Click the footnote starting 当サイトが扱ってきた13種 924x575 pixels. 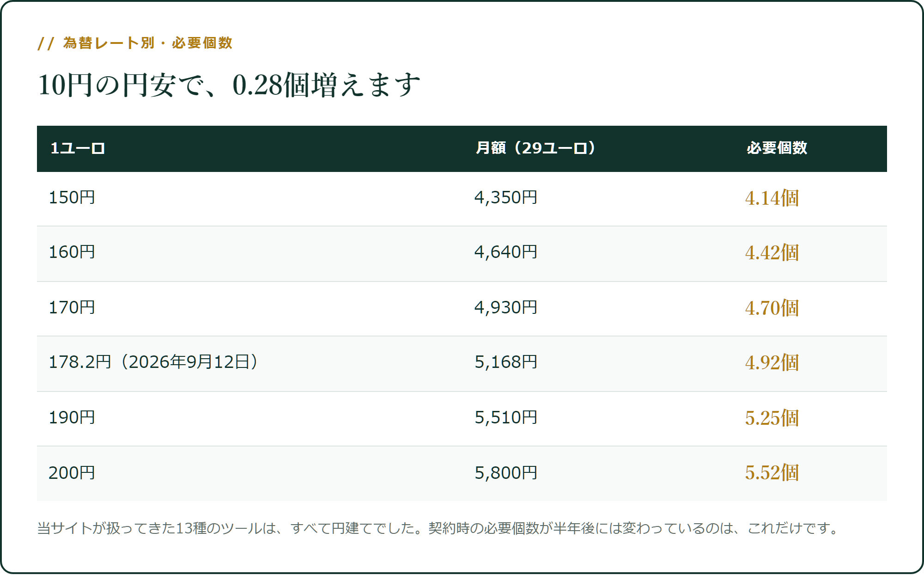pos(438,528)
